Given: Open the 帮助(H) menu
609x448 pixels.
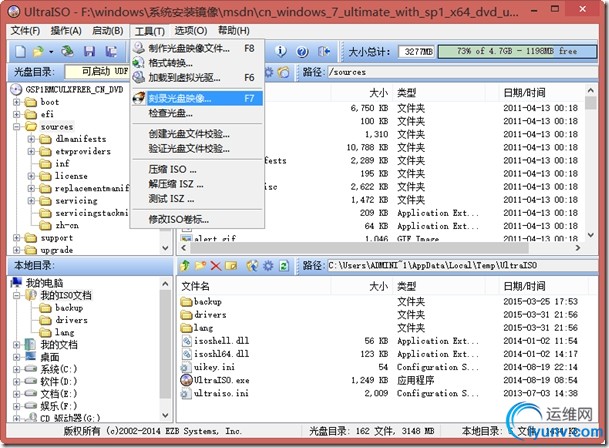Looking at the screenshot, I should click(x=233, y=31).
